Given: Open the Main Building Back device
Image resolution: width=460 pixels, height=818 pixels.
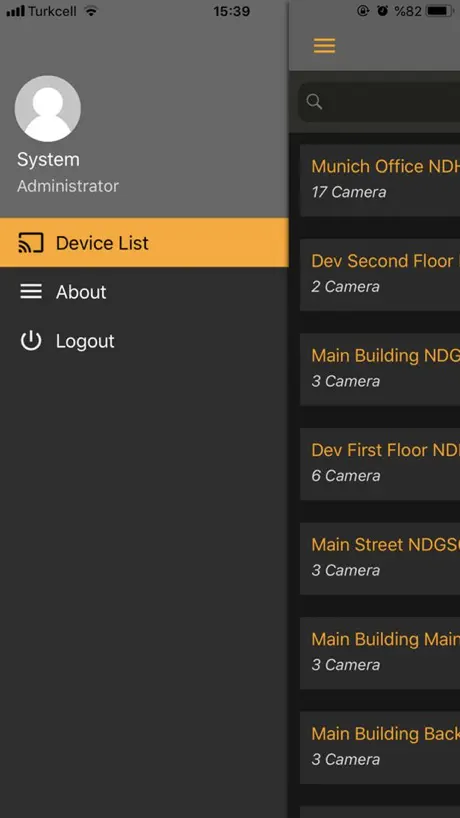Looking at the screenshot, I should point(380,748).
